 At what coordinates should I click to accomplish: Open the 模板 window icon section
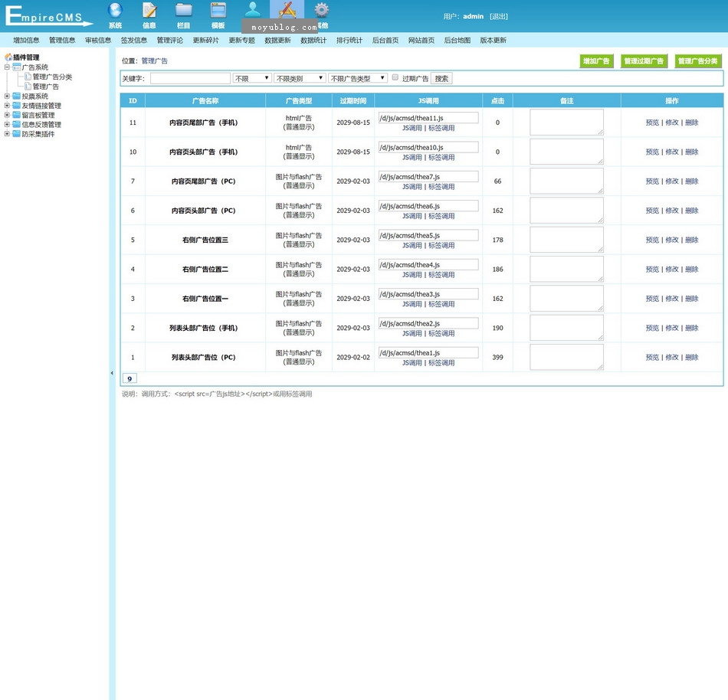(x=218, y=15)
